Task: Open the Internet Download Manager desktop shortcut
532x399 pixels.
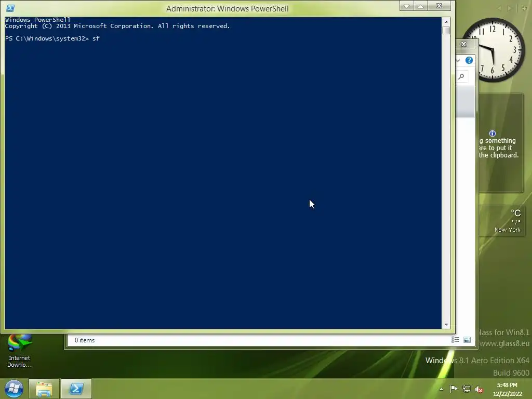Action: [19, 351]
